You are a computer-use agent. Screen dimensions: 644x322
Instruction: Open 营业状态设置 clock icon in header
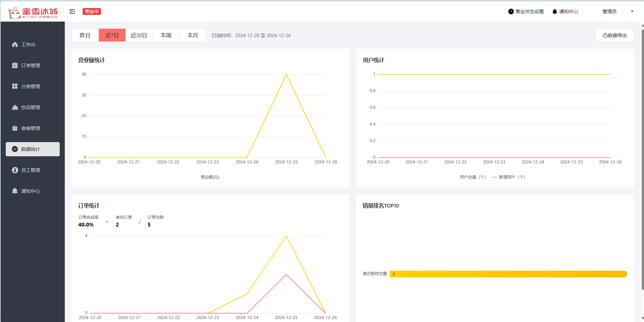511,11
